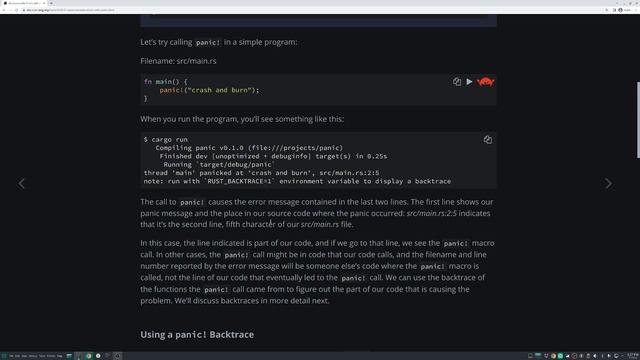Click the panic!("crash and burn"); code line

209,90
